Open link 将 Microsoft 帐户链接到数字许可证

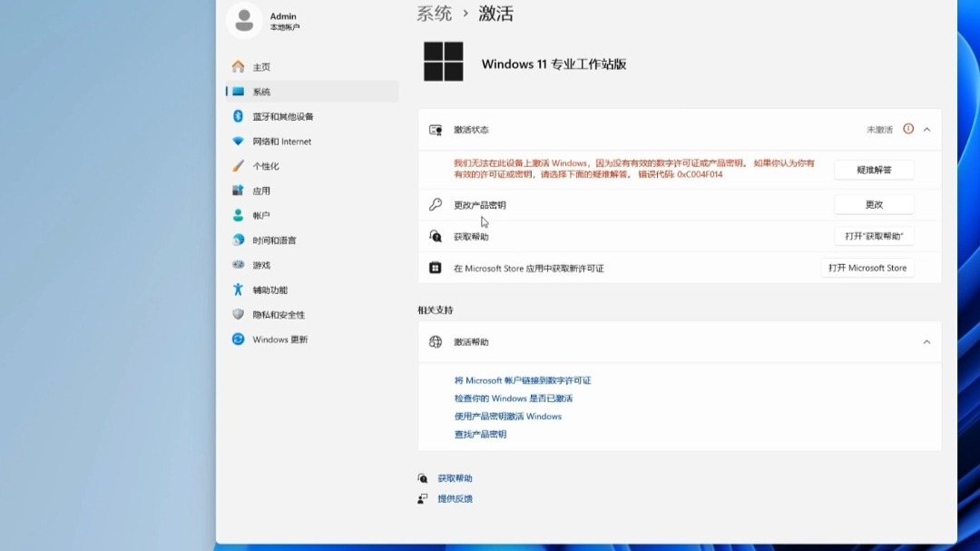click(523, 380)
